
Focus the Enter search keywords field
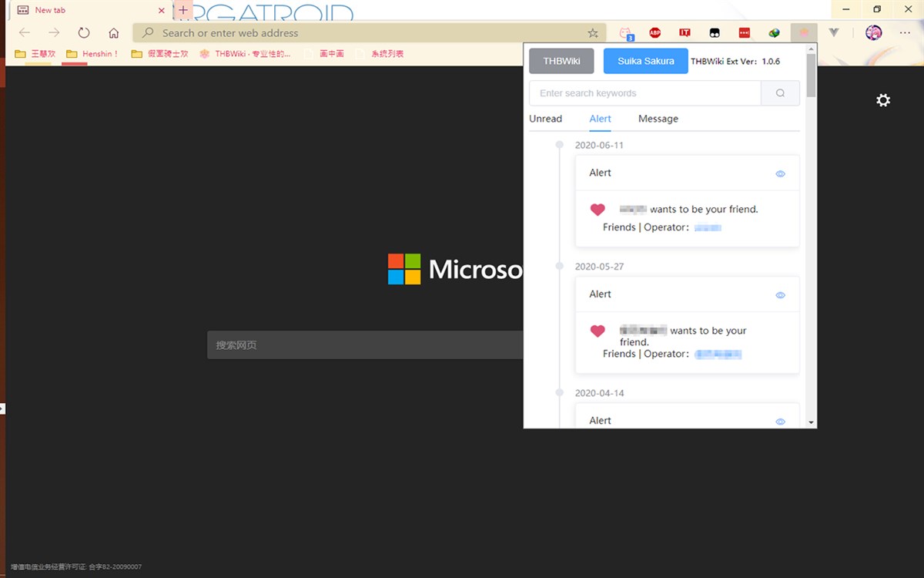(644, 93)
